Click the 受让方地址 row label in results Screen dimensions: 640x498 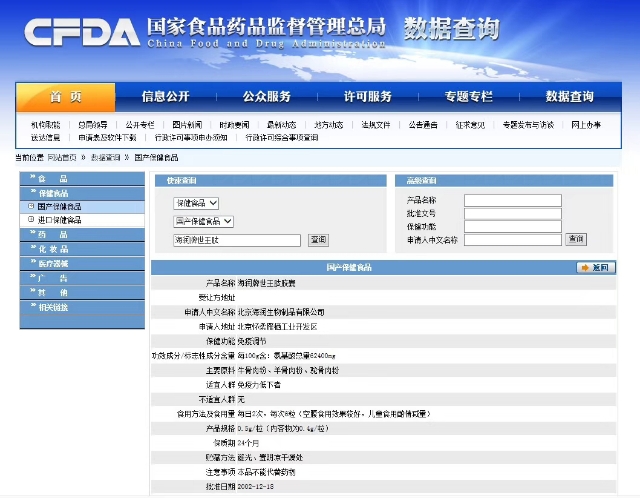pyautogui.click(x=217, y=298)
